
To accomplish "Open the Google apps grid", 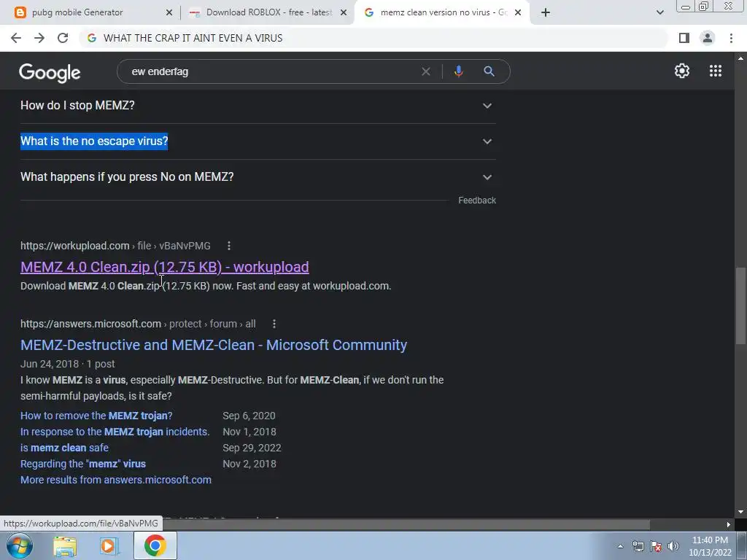I will (716, 71).
